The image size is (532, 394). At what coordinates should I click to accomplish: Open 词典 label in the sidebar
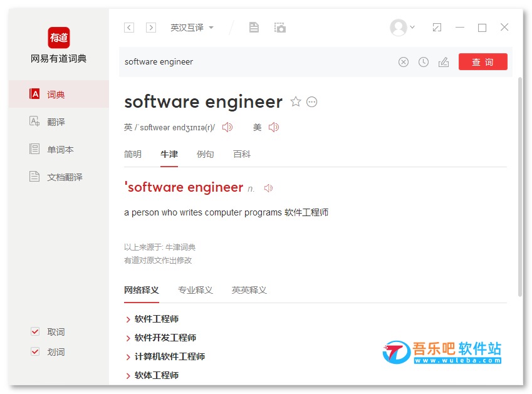[56, 94]
